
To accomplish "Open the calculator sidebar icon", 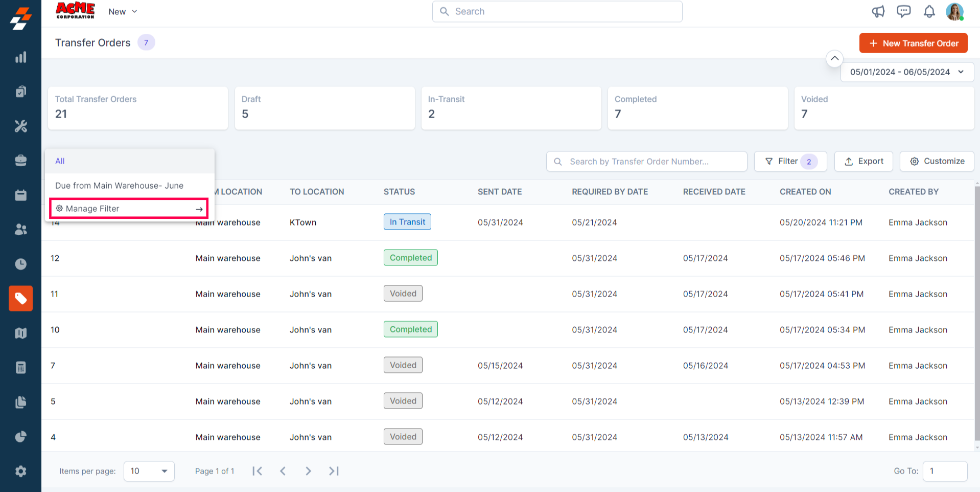I will [x=20, y=367].
